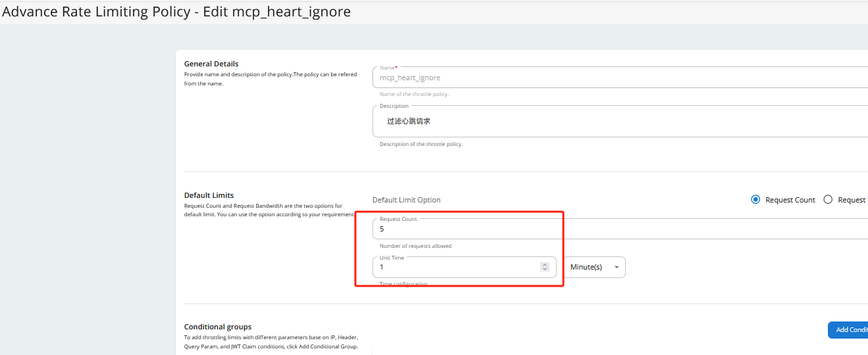This screenshot has width=868, height=355.
Task: Click the Request Count field showing 5
Action: pos(620,229)
